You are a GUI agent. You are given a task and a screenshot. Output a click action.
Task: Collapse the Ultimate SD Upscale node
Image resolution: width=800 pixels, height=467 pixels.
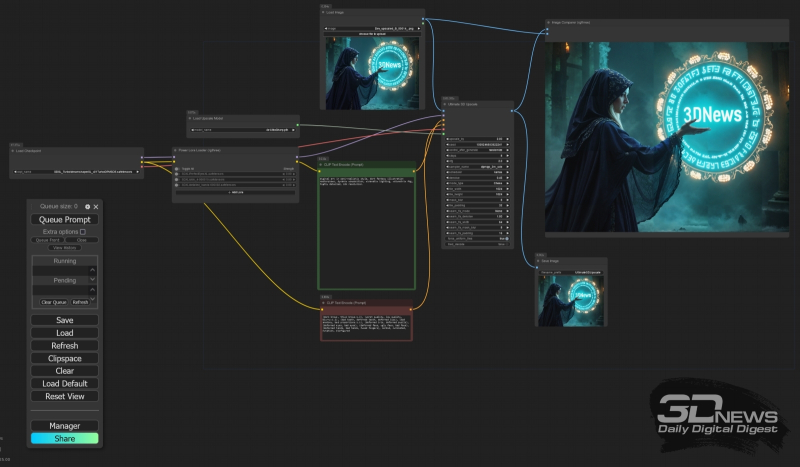446,105
